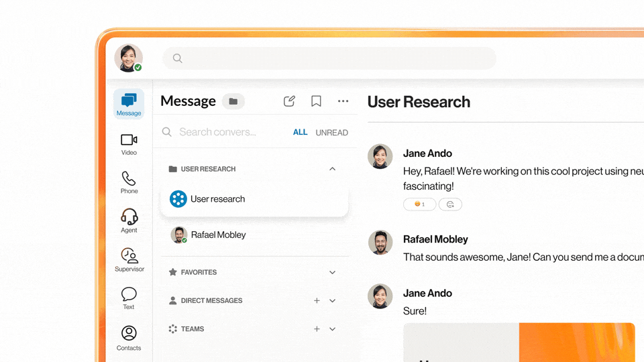Add a reaction to Jane's message
The height and width of the screenshot is (362, 644).
pos(450,204)
